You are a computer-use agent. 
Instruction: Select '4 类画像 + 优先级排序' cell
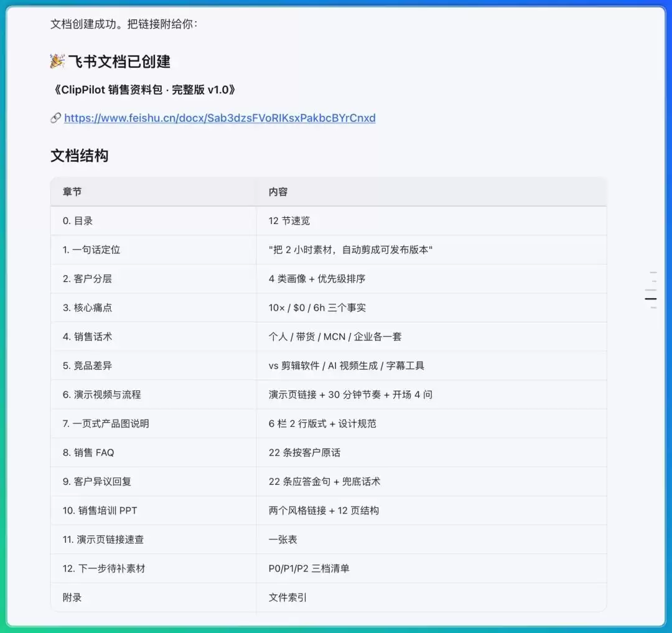(x=432, y=279)
